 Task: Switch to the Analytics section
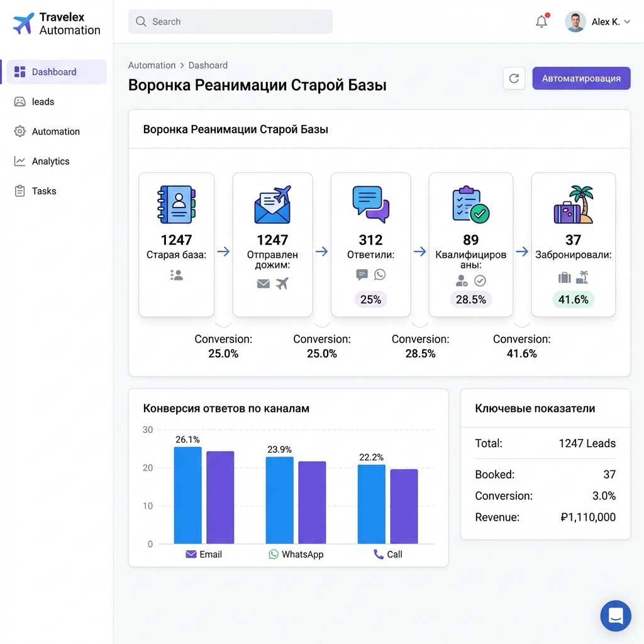click(x=50, y=161)
